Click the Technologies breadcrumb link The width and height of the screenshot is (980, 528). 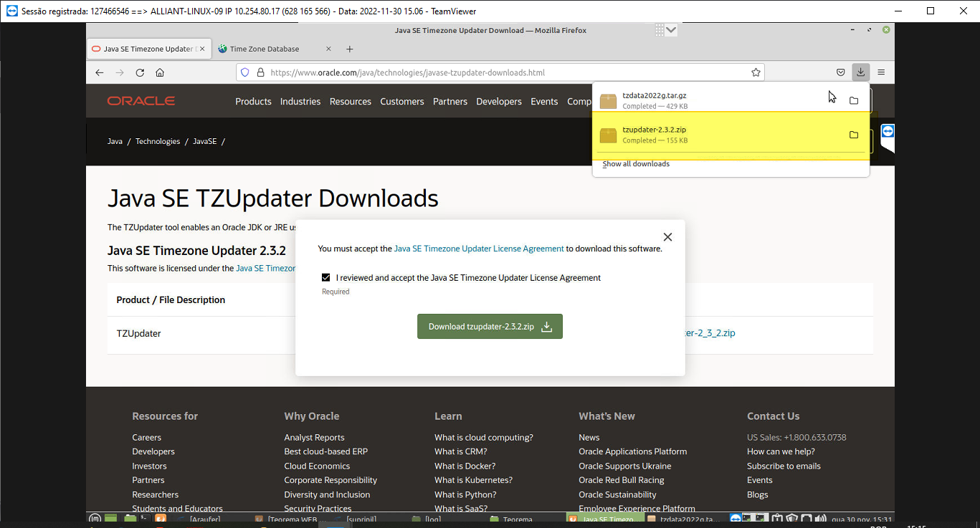click(158, 141)
